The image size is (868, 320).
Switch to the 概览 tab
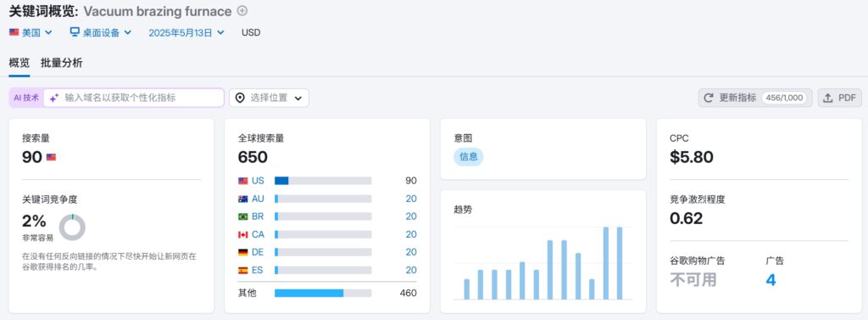[x=19, y=63]
